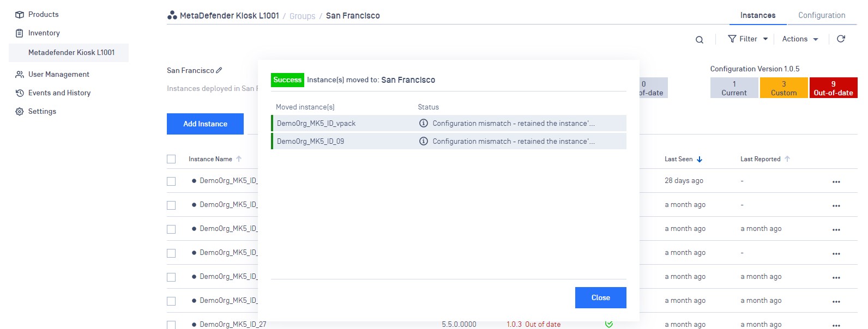The width and height of the screenshot is (868, 329).
Task: Click the Moved instance(s) column header
Action: click(305, 107)
